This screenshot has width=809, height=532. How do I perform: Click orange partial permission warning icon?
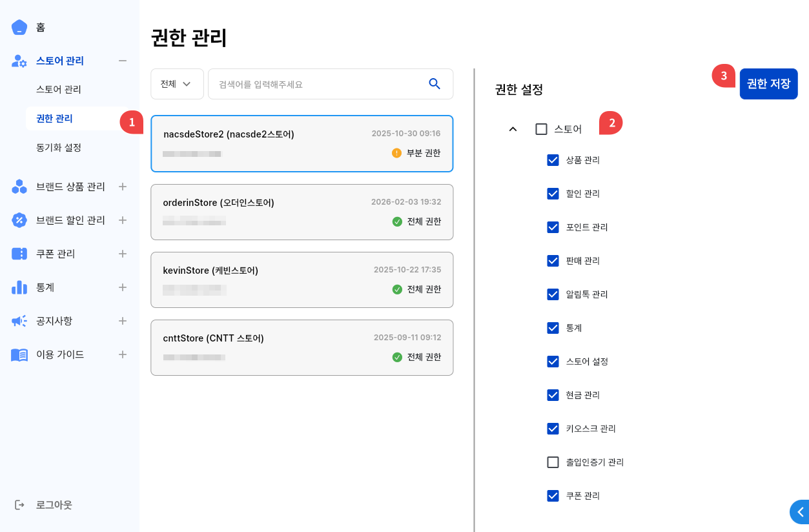(x=396, y=153)
